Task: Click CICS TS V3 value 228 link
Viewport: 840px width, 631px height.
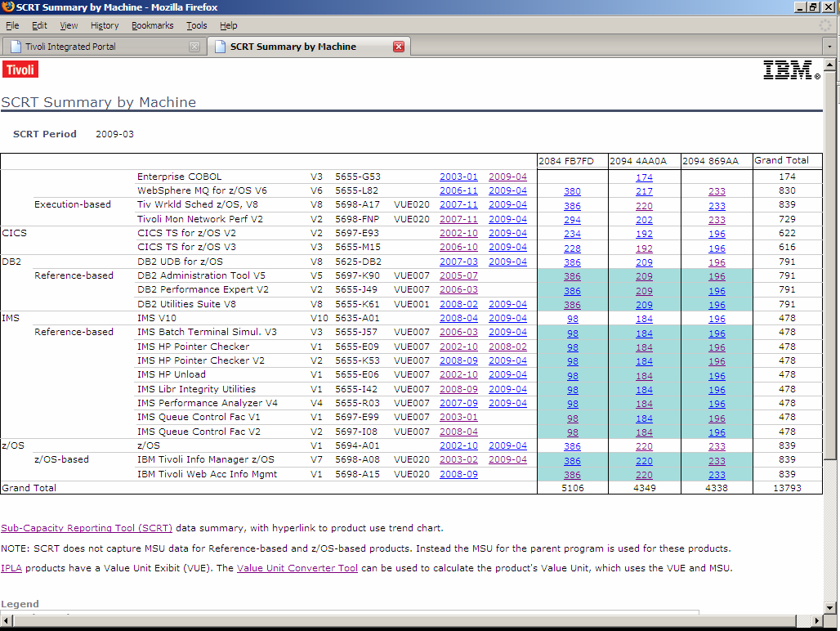Action: click(572, 248)
